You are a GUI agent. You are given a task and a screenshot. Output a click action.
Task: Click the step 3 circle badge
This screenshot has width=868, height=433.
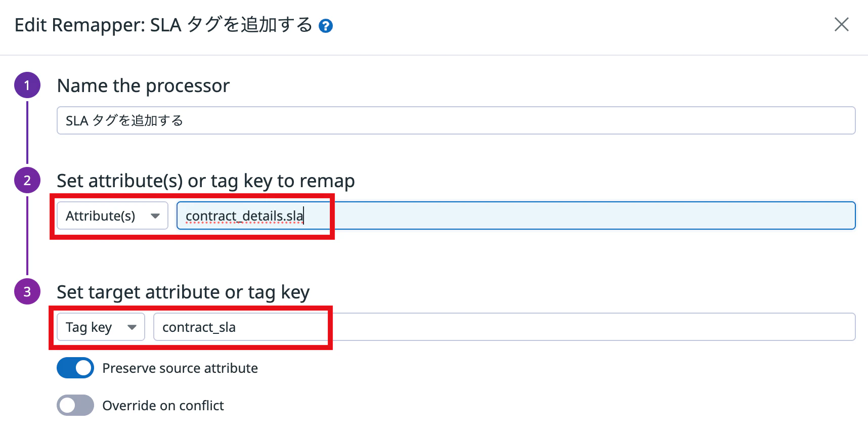tap(27, 291)
